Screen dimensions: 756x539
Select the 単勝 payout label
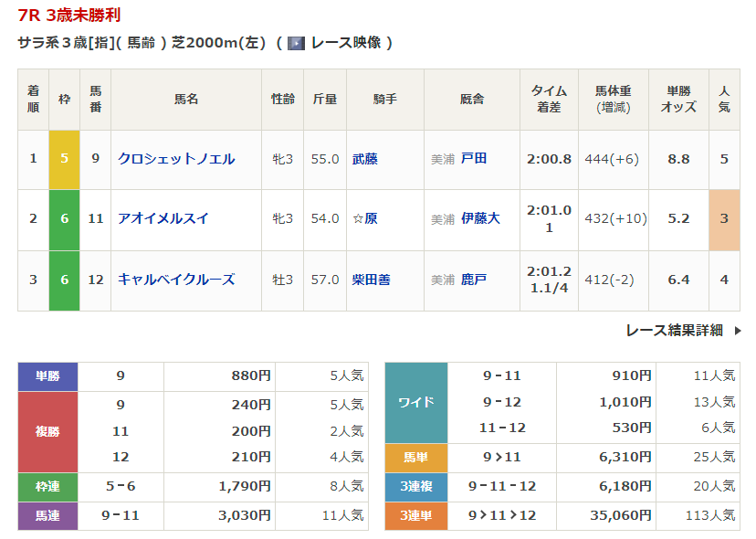coord(47,376)
